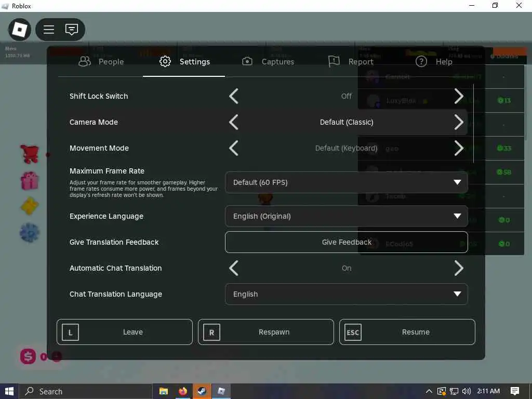The width and height of the screenshot is (532, 399).
Task: Click the ESC key icon on Resume
Action: (x=353, y=332)
